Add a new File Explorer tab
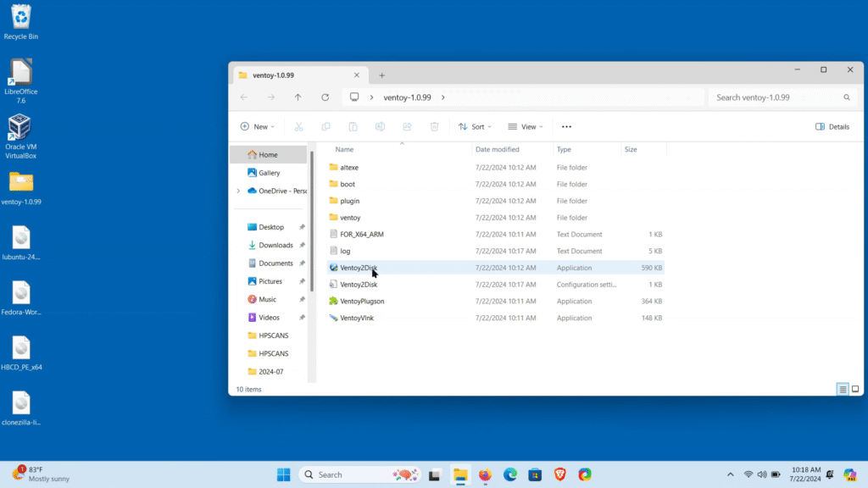This screenshot has width=868, height=488. tap(381, 75)
